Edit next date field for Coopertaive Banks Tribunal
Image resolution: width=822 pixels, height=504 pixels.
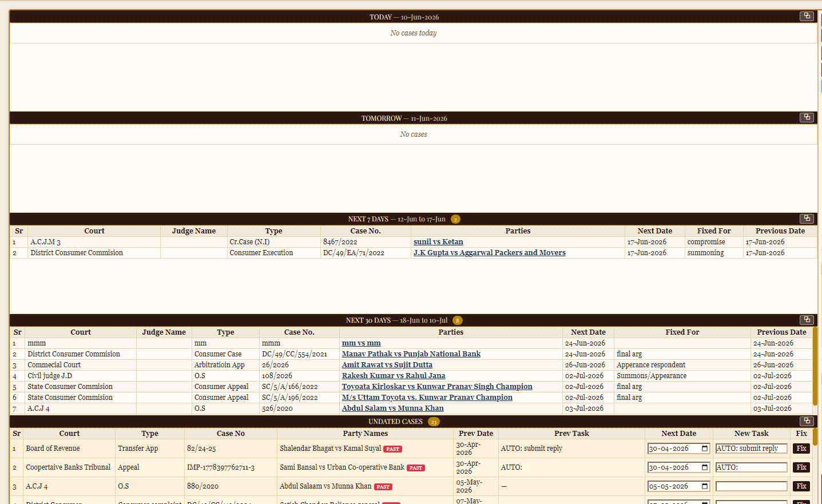point(678,467)
